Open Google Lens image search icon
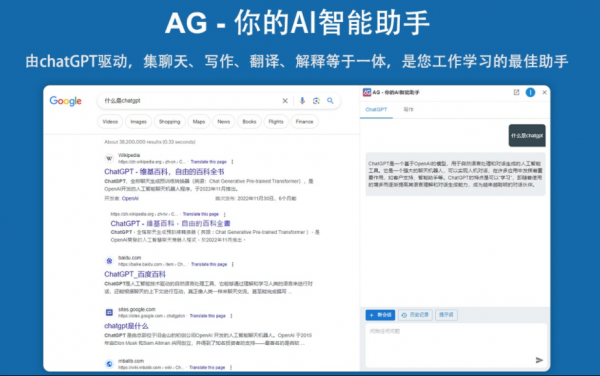The image size is (600, 376). point(316,101)
